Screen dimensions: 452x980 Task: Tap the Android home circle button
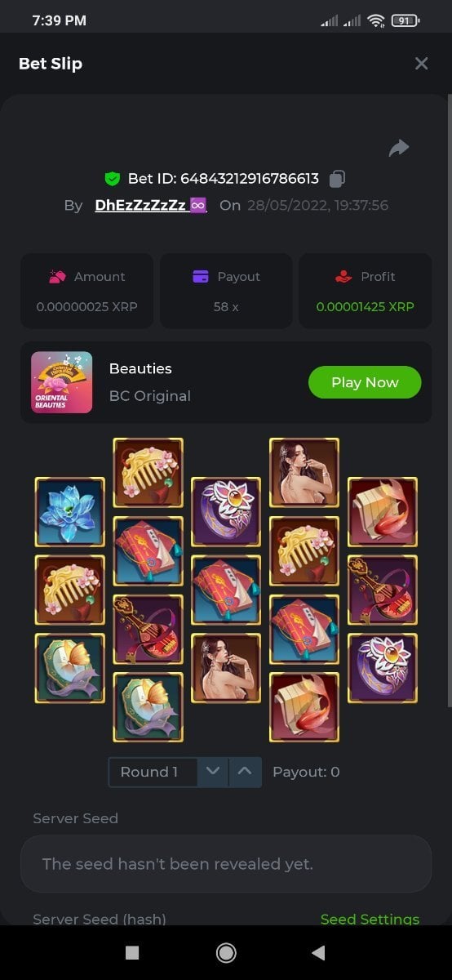point(226,952)
